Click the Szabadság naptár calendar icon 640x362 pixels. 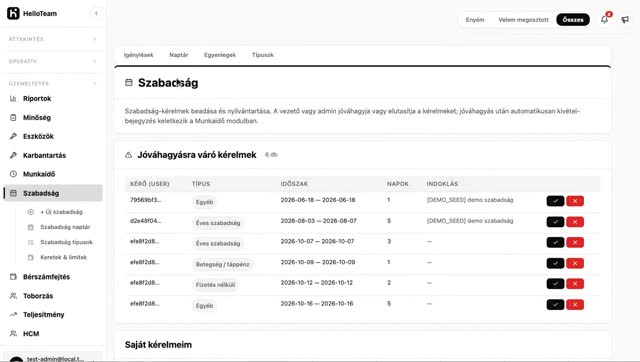[31, 227]
